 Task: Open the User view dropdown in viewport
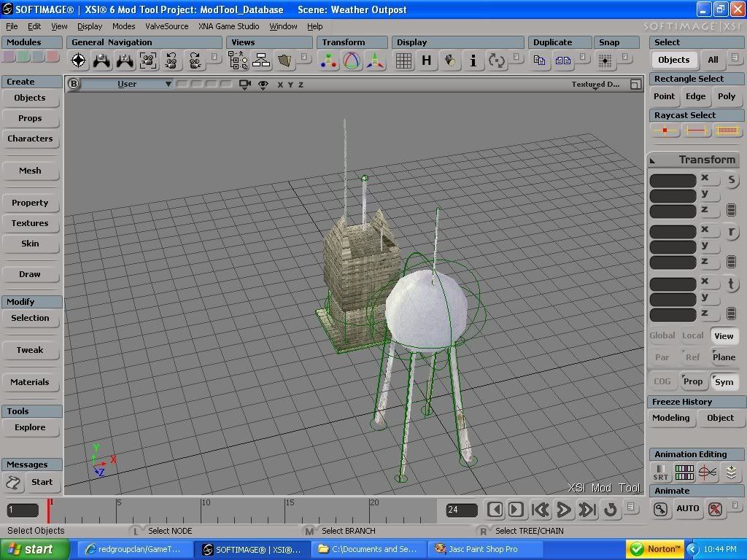[x=127, y=85]
